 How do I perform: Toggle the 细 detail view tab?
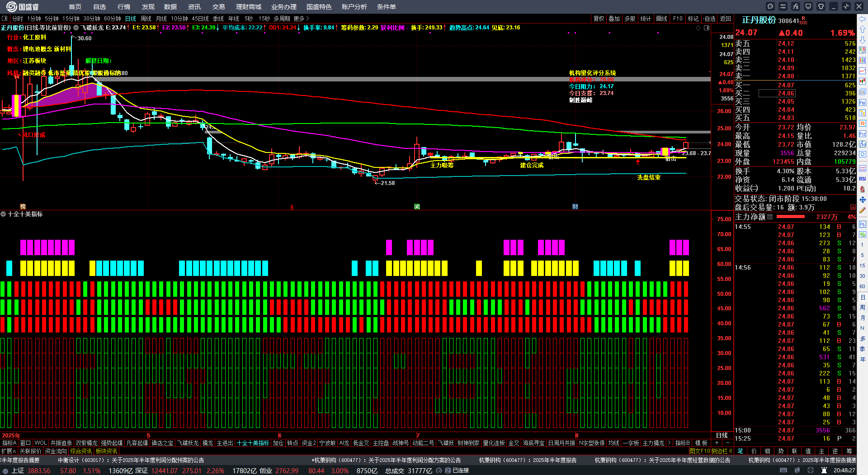[x=767, y=451]
